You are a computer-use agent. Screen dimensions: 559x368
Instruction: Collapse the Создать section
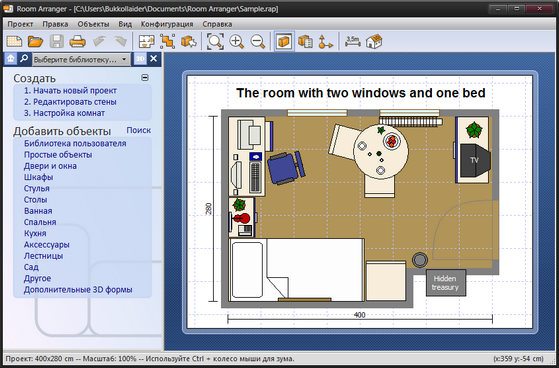145,77
